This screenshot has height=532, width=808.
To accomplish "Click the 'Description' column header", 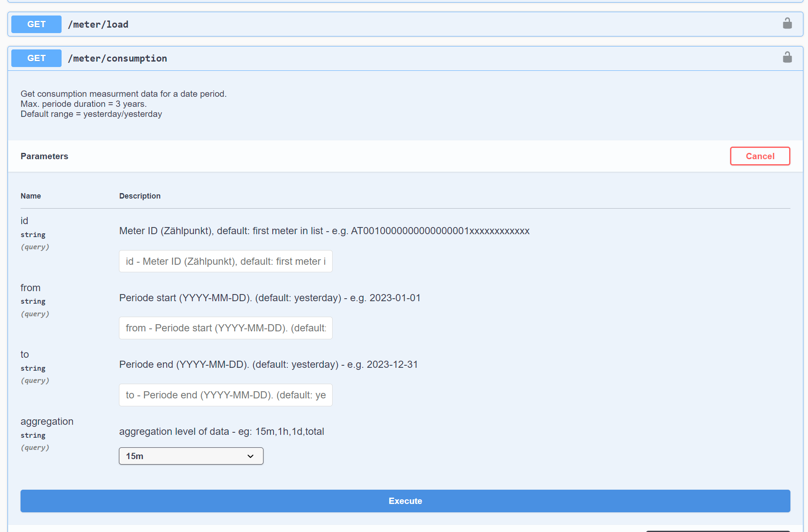I will pos(139,196).
